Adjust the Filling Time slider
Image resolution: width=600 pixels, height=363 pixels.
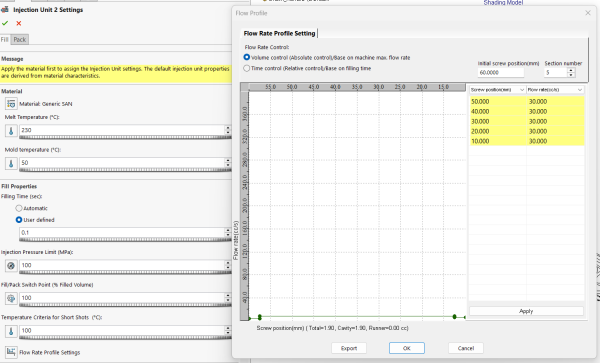(x=125, y=239)
